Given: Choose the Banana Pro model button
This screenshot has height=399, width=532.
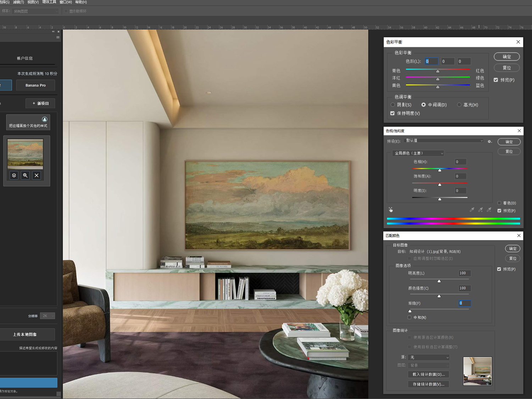Looking at the screenshot, I should click(x=35, y=85).
